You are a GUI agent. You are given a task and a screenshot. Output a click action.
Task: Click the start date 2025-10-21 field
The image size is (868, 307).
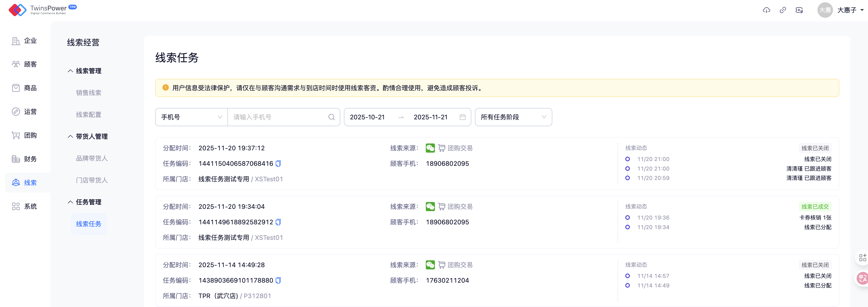(x=367, y=117)
